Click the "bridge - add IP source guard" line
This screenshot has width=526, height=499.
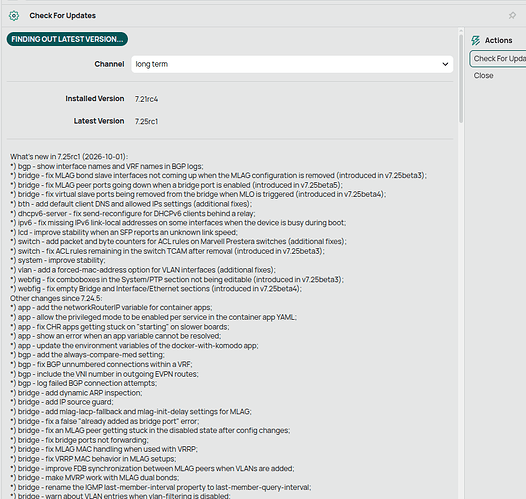(x=62, y=402)
